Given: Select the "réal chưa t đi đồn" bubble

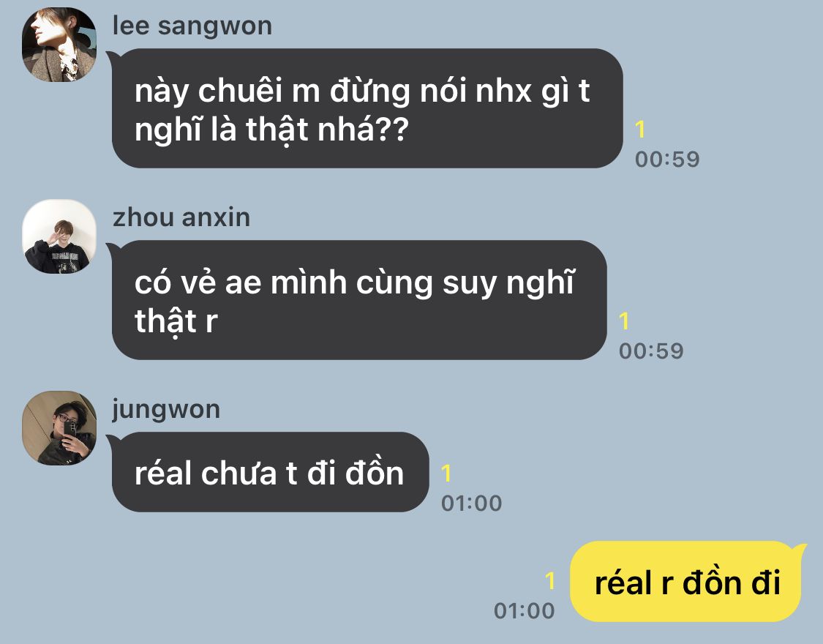Looking at the screenshot, I should 270,472.
